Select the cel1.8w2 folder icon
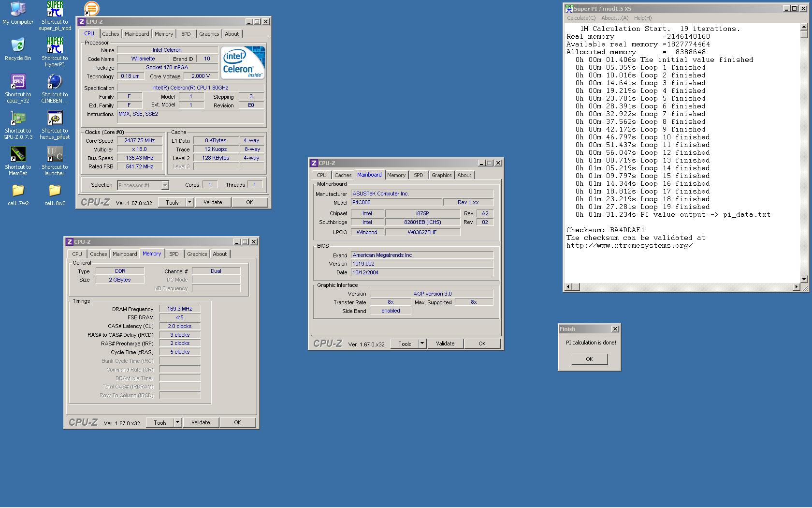812x508 pixels. pyautogui.click(x=55, y=194)
